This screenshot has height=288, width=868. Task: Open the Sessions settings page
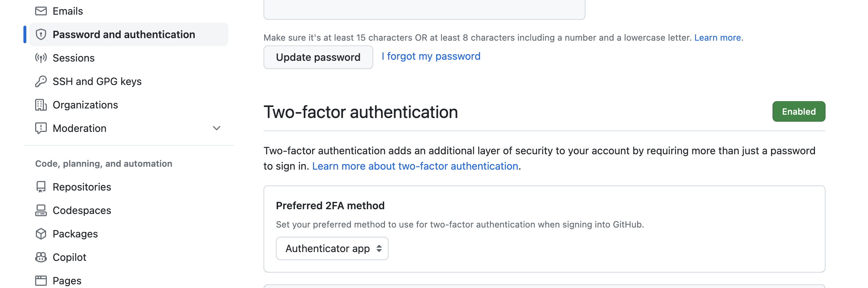point(74,58)
